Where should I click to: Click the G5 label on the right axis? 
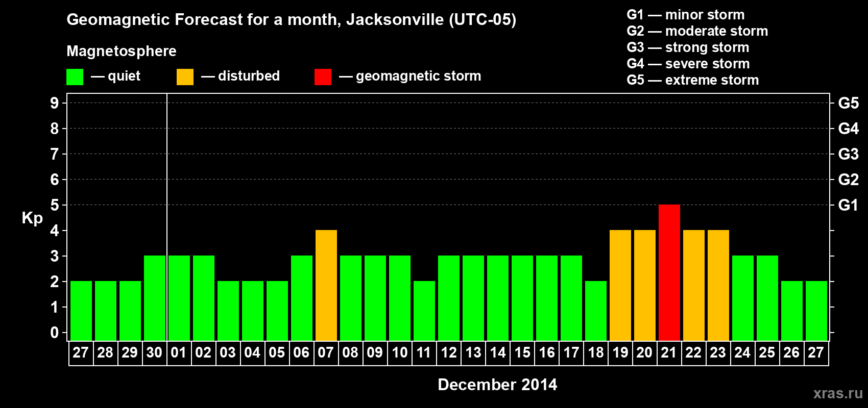pyautogui.click(x=848, y=103)
